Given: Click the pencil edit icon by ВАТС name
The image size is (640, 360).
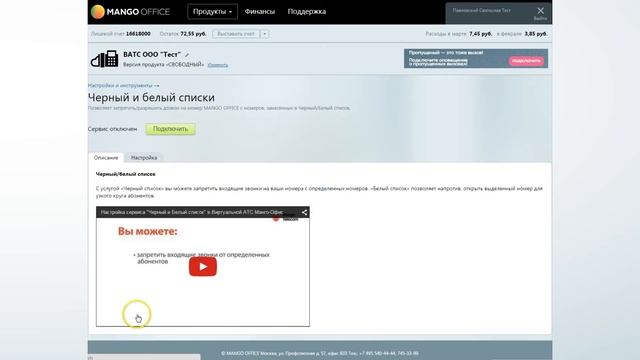Looking at the screenshot, I should pyautogui.click(x=187, y=55).
